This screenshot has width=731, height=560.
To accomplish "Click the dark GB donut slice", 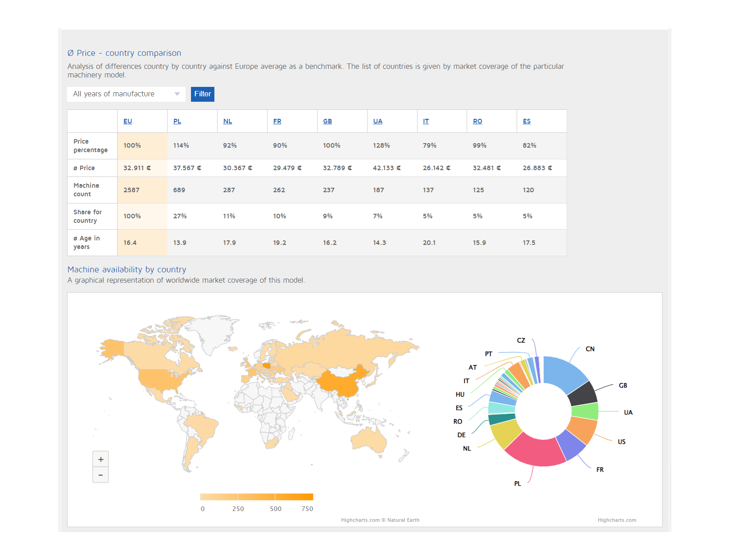I will click(584, 394).
